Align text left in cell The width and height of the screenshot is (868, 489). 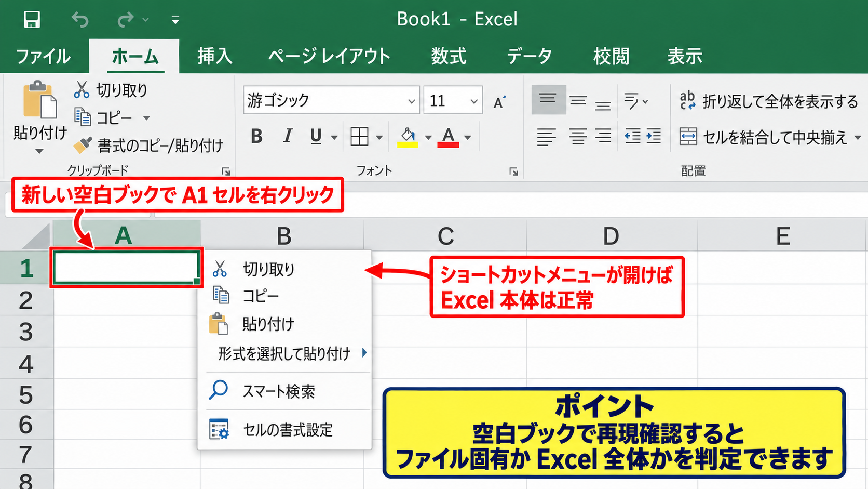[x=546, y=137]
